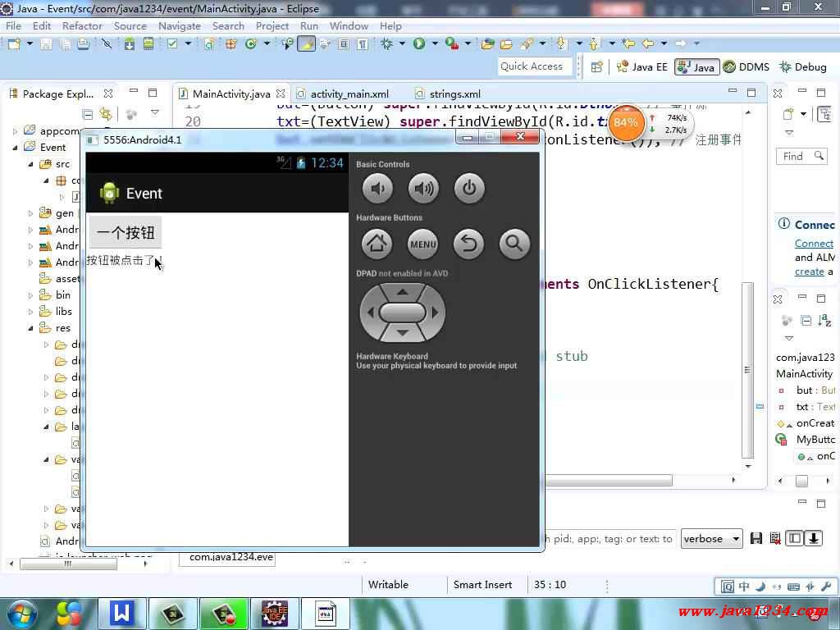
Task: Click the Print toolbar icon
Action: coord(83,44)
